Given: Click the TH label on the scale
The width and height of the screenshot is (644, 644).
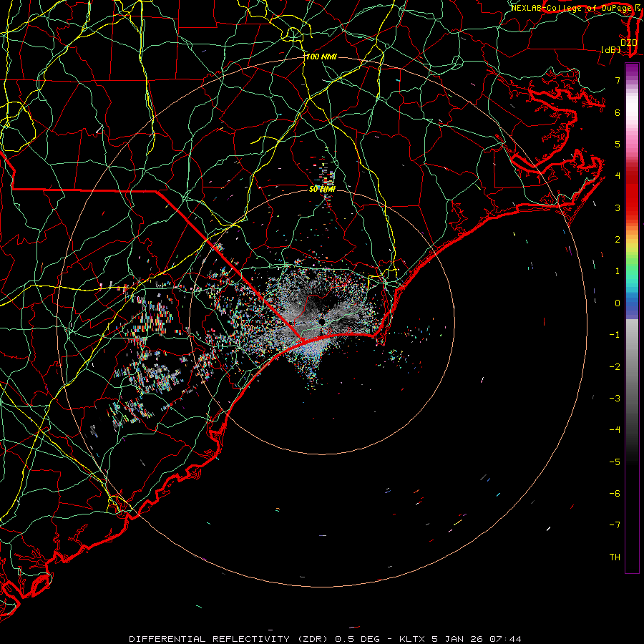Looking at the screenshot, I should coord(615,557).
